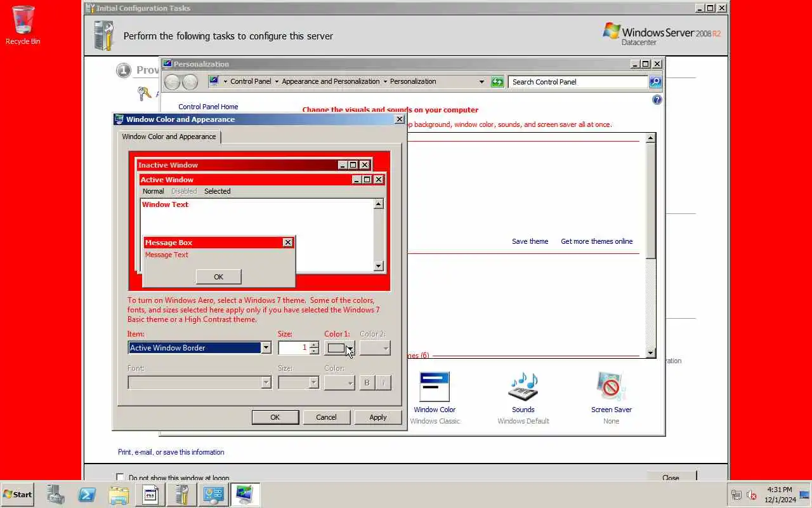This screenshot has height=508, width=812.
Task: Click the Control Panel icon in address bar
Action: [x=214, y=81]
